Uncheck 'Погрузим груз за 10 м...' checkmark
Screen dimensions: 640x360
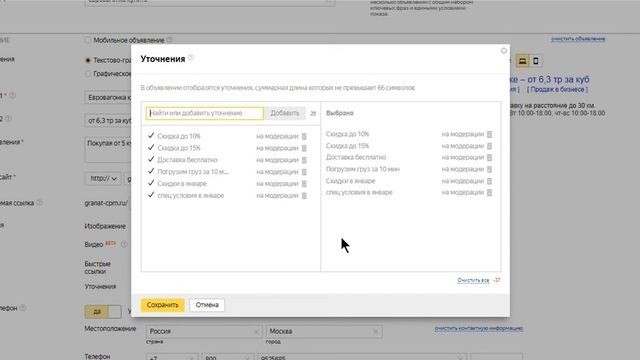[151, 171]
